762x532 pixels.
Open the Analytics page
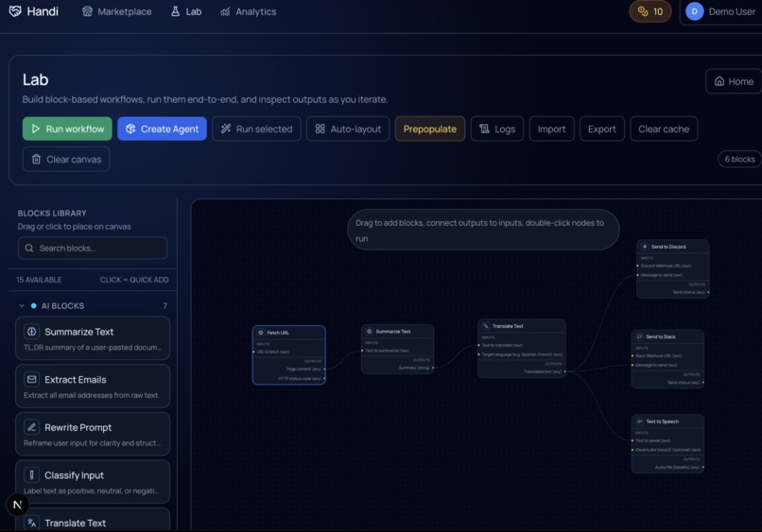(249, 11)
